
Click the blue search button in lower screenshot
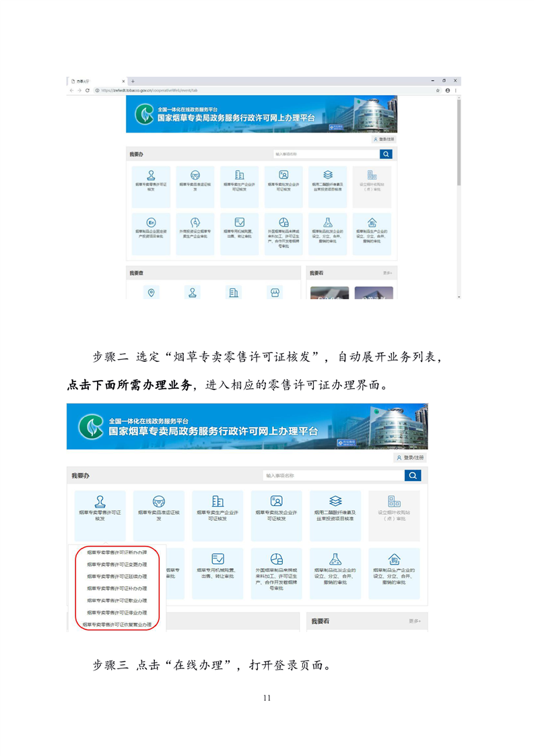[x=413, y=476]
